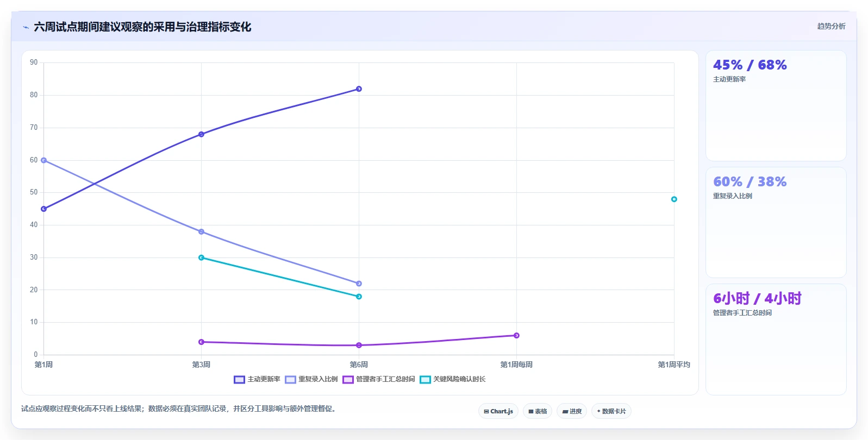Click 关键风险确认时长 point at 第6周
The width and height of the screenshot is (868, 440).
[x=359, y=297]
